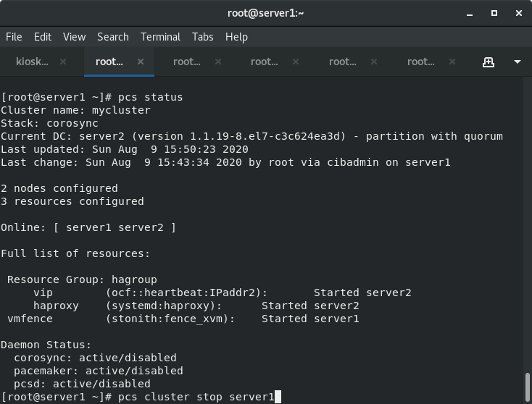Image resolution: width=532 pixels, height=404 pixels.
Task: Open the File menu
Action: [x=14, y=37]
